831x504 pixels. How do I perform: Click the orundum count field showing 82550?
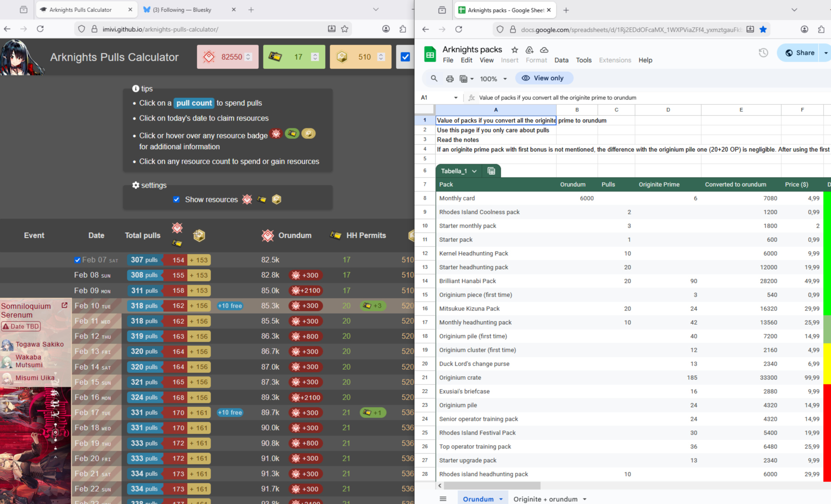(231, 57)
